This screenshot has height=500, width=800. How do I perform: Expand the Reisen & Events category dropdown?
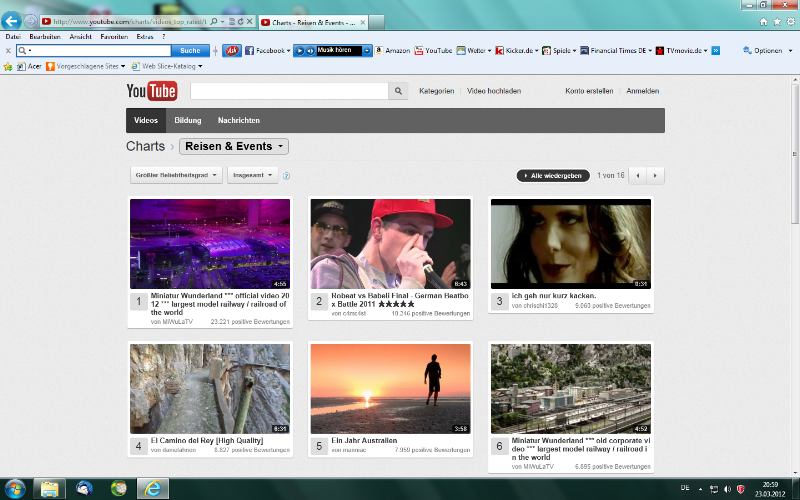click(x=234, y=147)
